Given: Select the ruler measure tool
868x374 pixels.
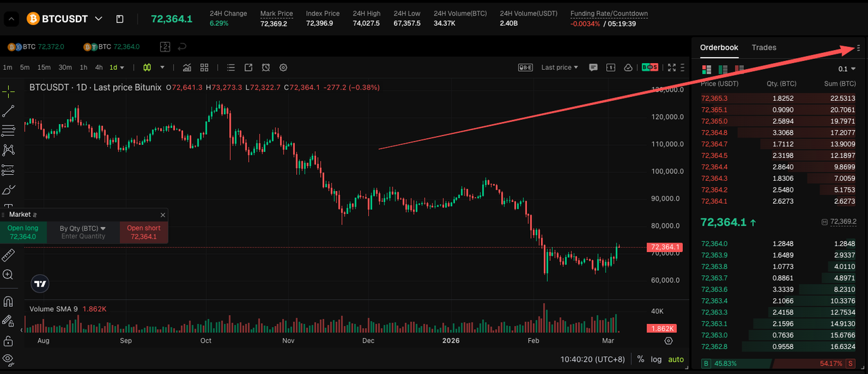Looking at the screenshot, I should pos(8,255).
